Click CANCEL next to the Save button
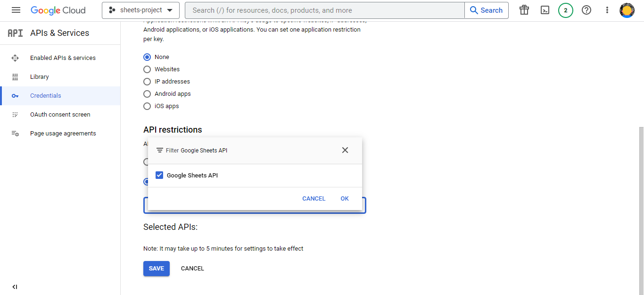The image size is (644, 295). click(192, 269)
